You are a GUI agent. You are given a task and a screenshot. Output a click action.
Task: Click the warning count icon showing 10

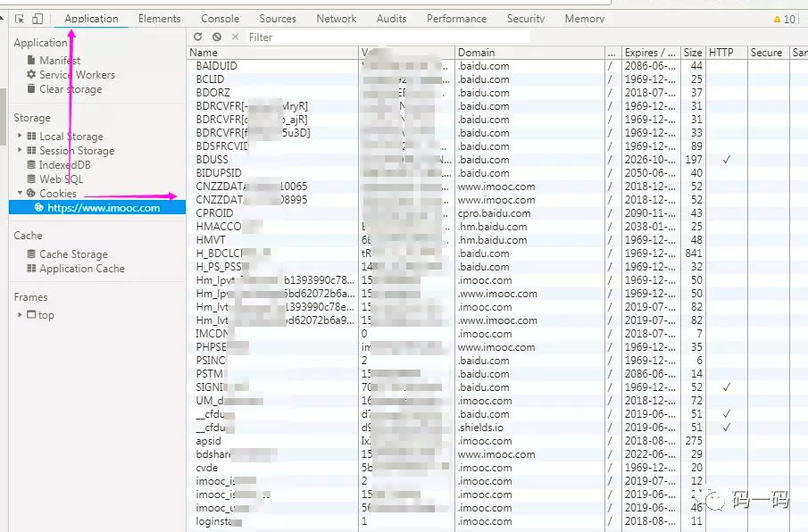[784, 20]
